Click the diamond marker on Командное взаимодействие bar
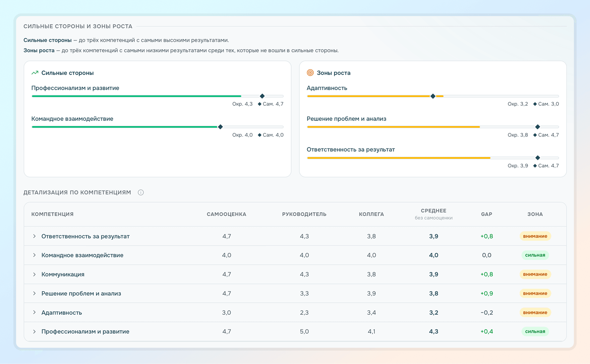The image size is (590, 364). click(220, 127)
